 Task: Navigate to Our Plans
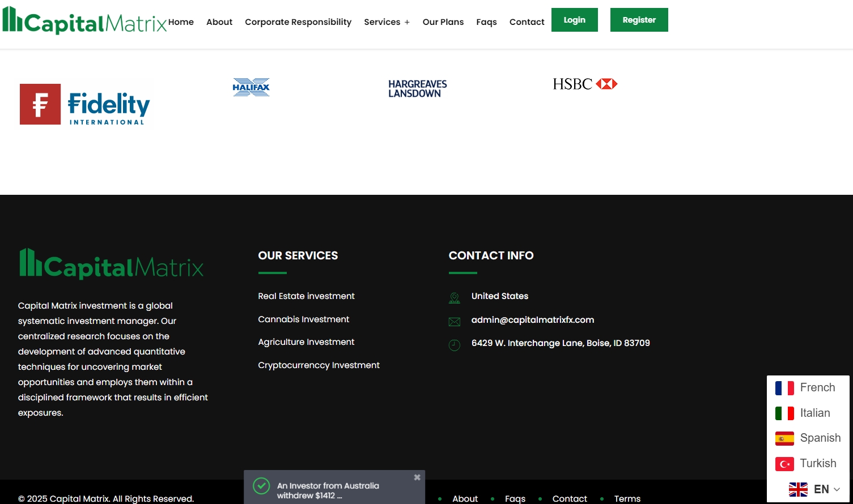click(x=443, y=22)
